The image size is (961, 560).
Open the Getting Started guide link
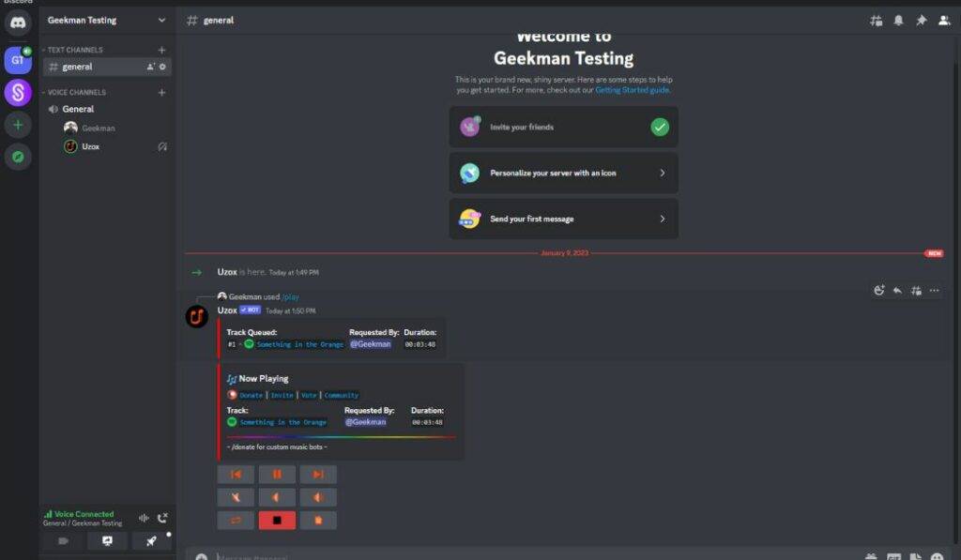[632, 90]
